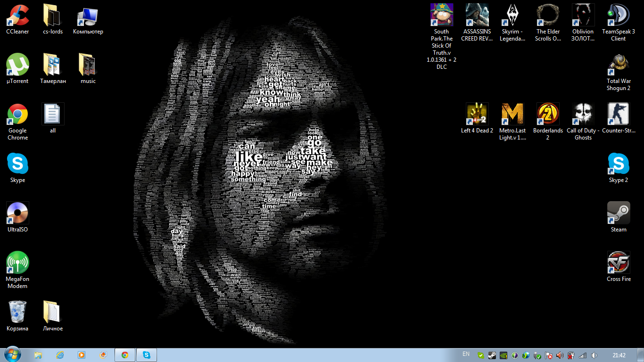Change the EN input language indicator
The height and width of the screenshot is (362, 644).
tap(466, 354)
